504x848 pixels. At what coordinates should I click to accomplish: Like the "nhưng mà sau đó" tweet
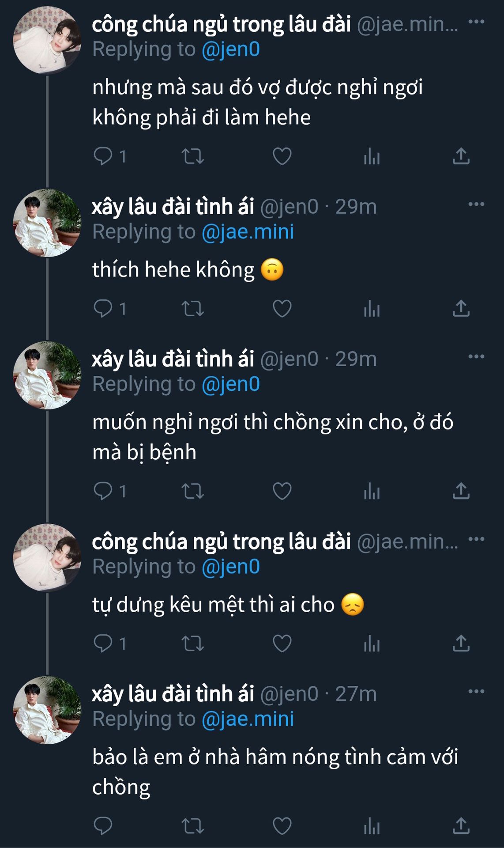tap(282, 156)
